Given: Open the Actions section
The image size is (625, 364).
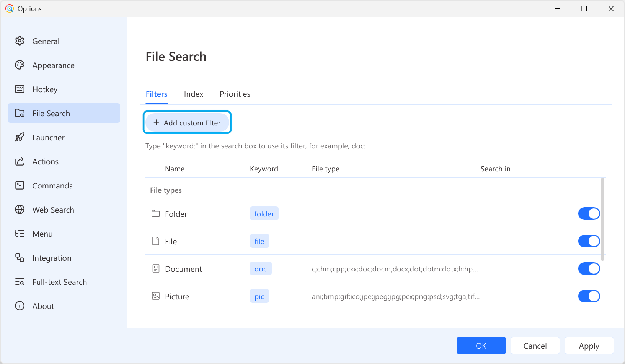Looking at the screenshot, I should 64,161.
